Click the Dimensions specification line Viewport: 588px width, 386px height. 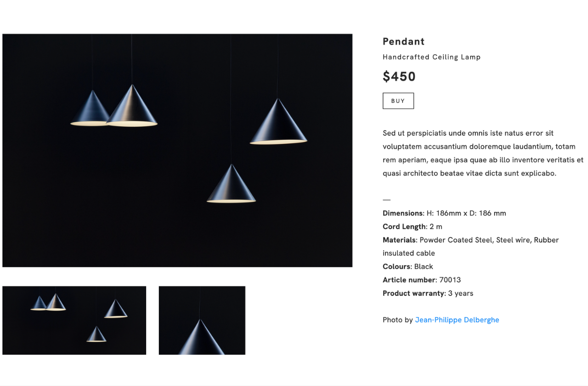pos(444,213)
